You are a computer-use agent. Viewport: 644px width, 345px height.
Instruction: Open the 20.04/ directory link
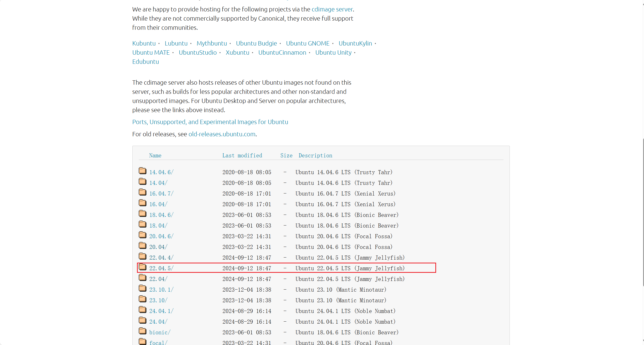click(x=158, y=247)
